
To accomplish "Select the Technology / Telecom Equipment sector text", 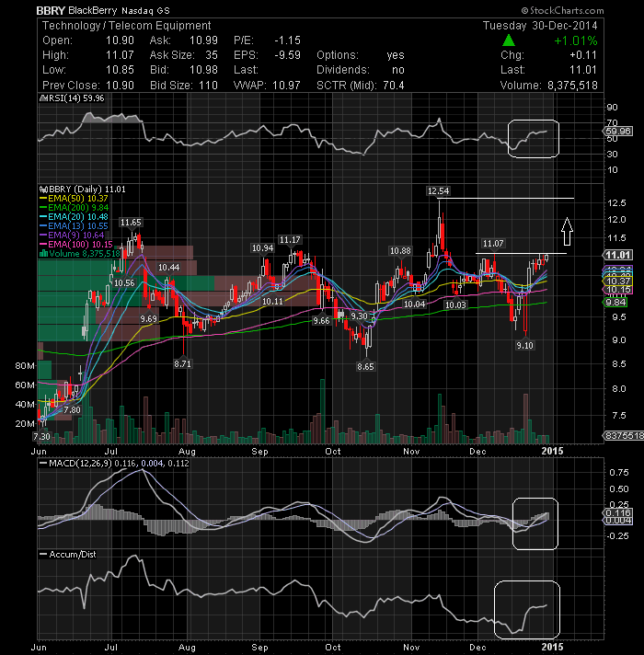I will [127, 26].
